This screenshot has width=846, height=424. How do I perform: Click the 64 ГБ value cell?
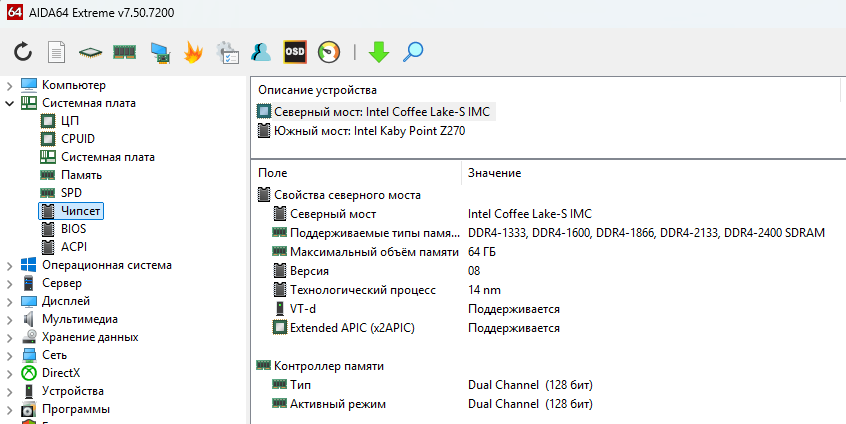pos(482,252)
